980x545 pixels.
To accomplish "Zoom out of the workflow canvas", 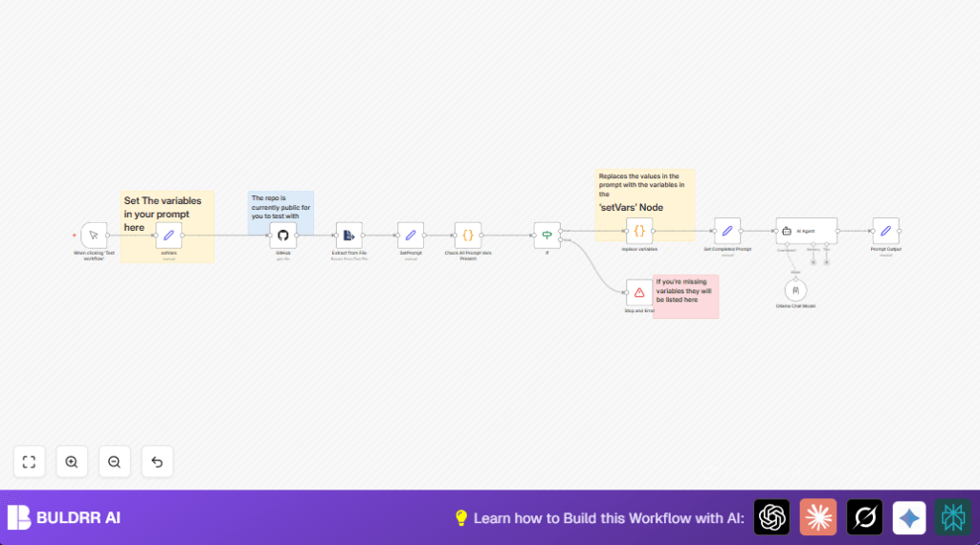I will point(114,462).
